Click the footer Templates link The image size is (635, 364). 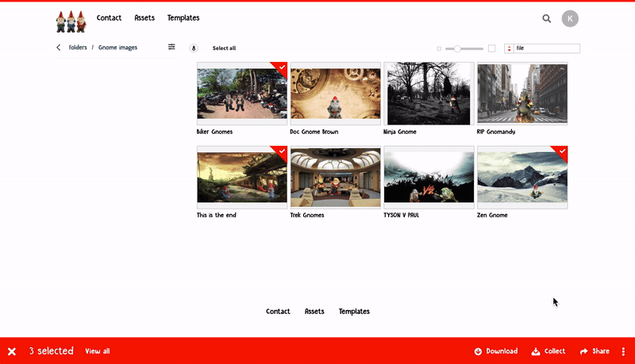pyautogui.click(x=354, y=312)
